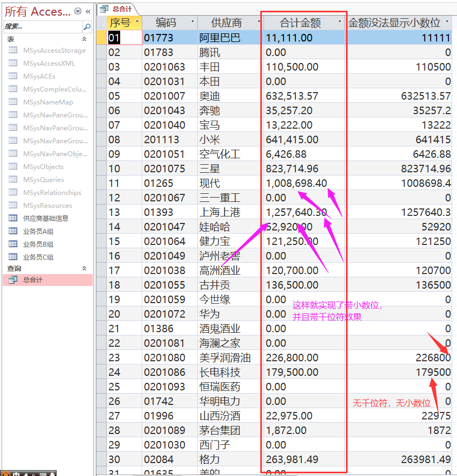Select the 编码 column header

(165, 23)
